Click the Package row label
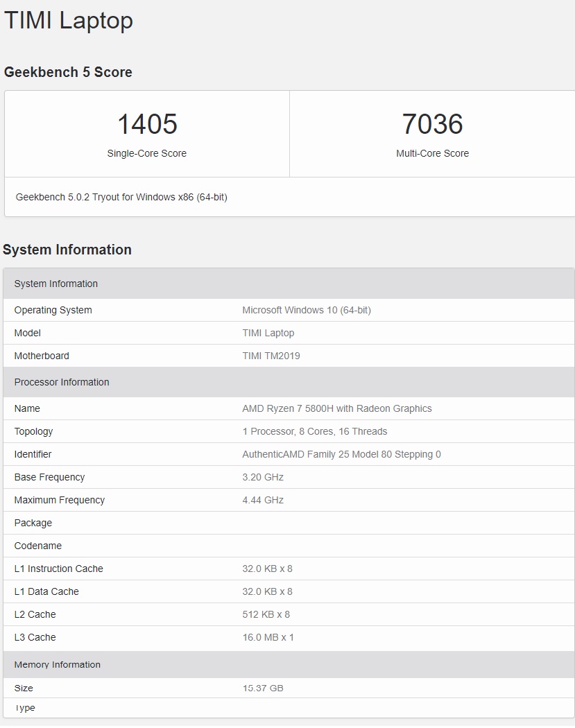The height and width of the screenshot is (728, 575). pyautogui.click(x=33, y=523)
